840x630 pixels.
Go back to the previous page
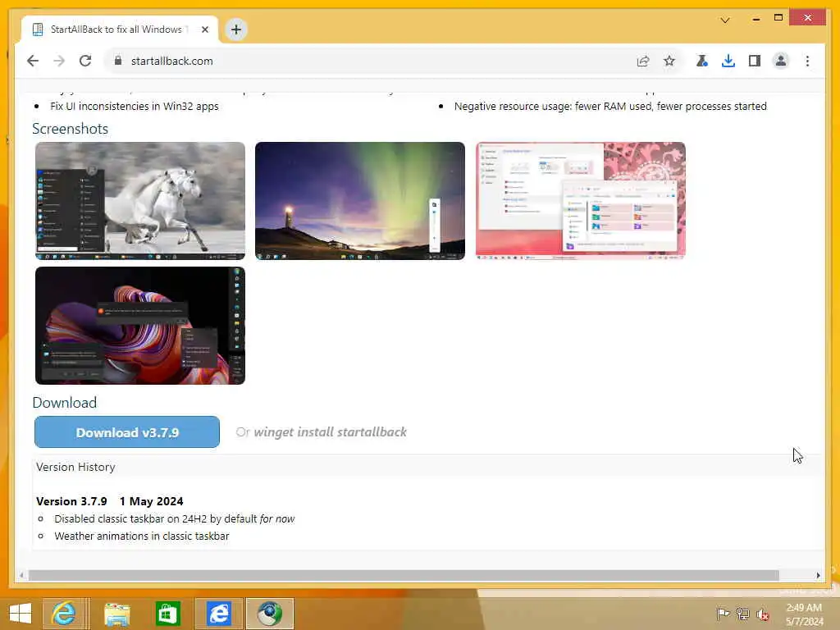[x=33, y=61]
